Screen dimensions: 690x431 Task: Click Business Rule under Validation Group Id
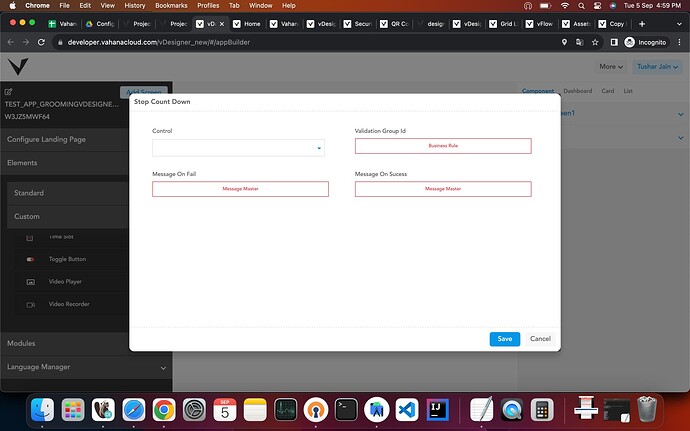click(443, 146)
